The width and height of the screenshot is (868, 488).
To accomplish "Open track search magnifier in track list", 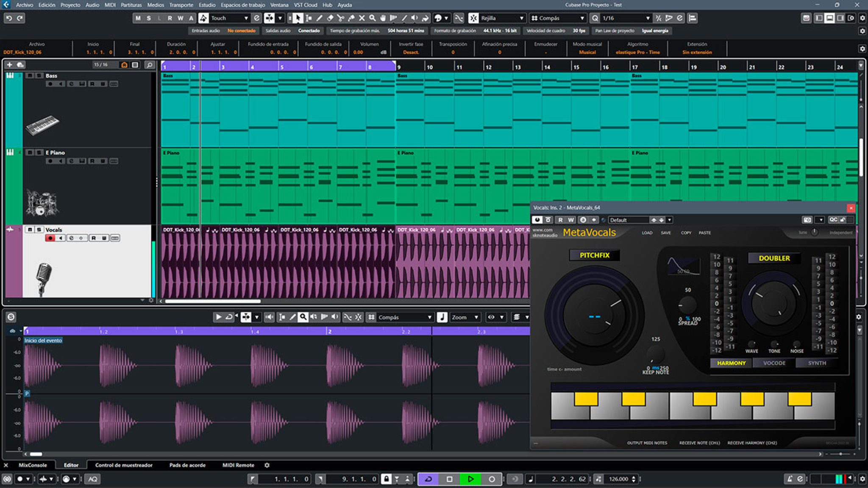I will pyautogui.click(x=149, y=65).
